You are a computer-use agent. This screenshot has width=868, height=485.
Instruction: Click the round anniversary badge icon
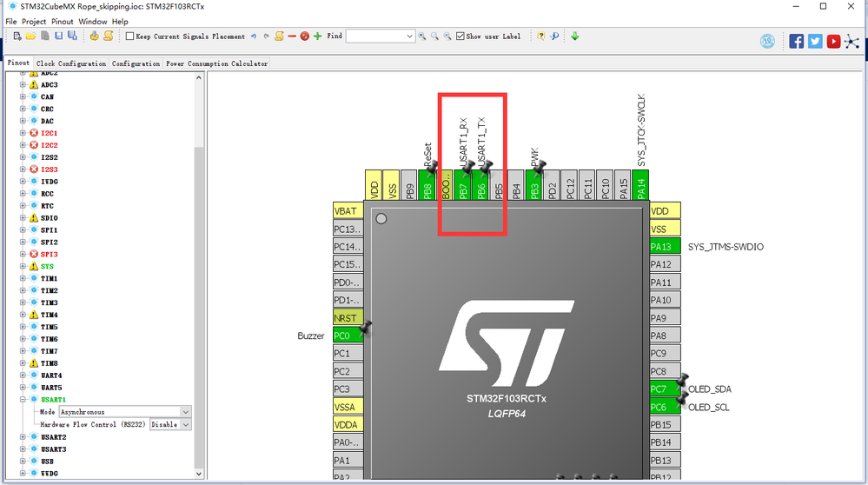pyautogui.click(x=767, y=42)
